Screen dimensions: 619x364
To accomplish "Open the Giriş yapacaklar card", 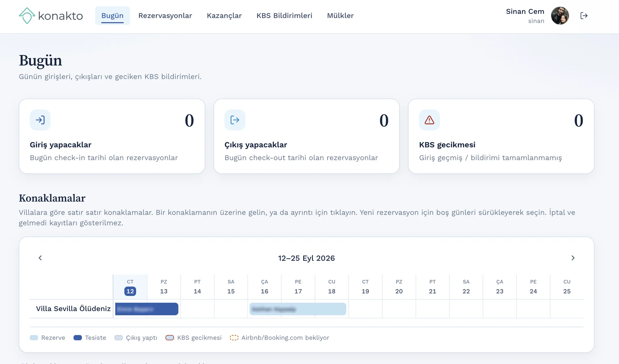I will click(x=112, y=136).
